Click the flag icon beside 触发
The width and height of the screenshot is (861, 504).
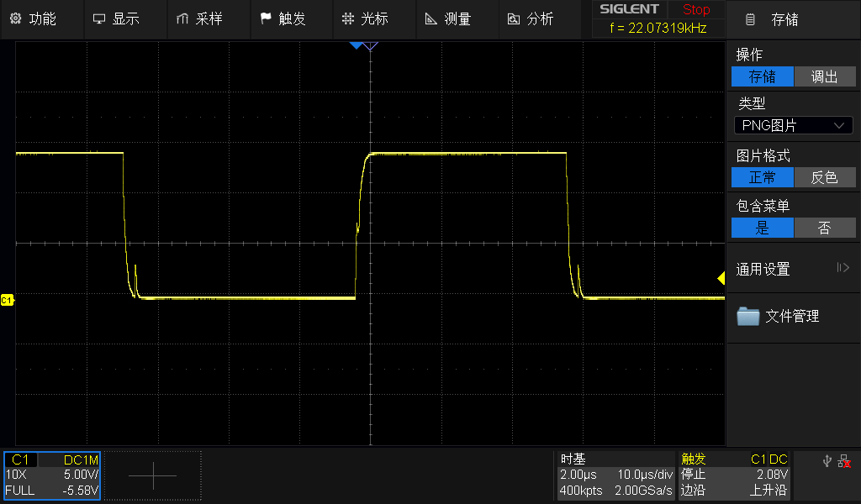266,18
